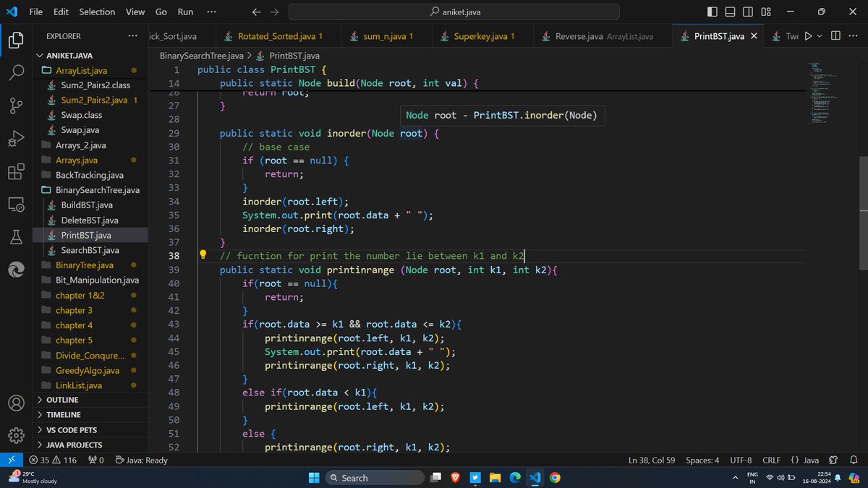The height and width of the screenshot is (488, 868).
Task: Open the Run and Debug view
Action: coord(16,139)
